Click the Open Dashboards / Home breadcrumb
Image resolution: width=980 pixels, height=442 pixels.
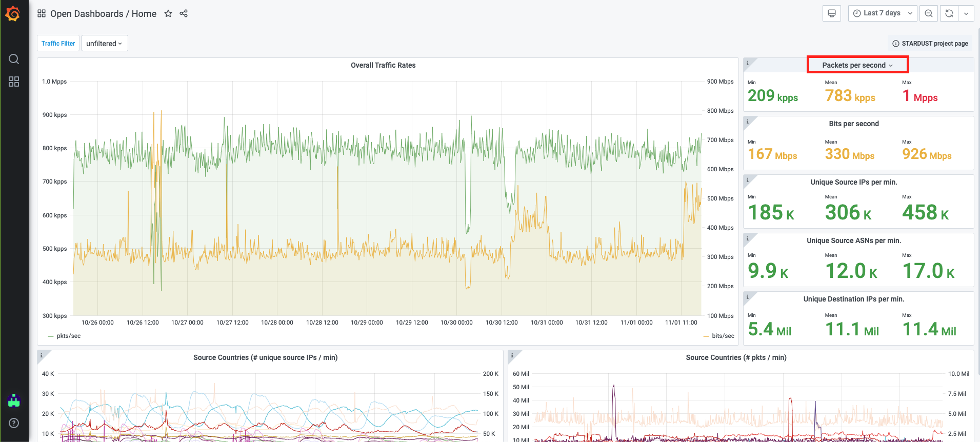(x=103, y=14)
